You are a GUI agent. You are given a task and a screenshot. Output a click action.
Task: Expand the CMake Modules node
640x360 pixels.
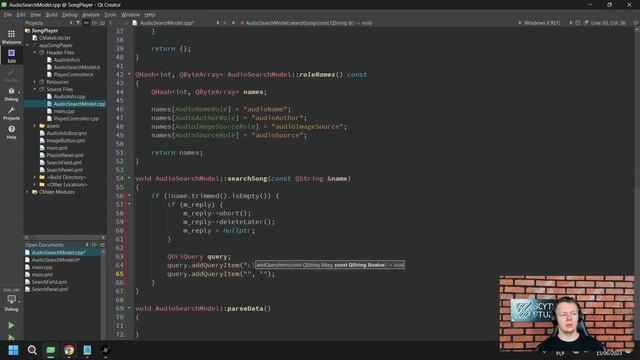point(28,192)
